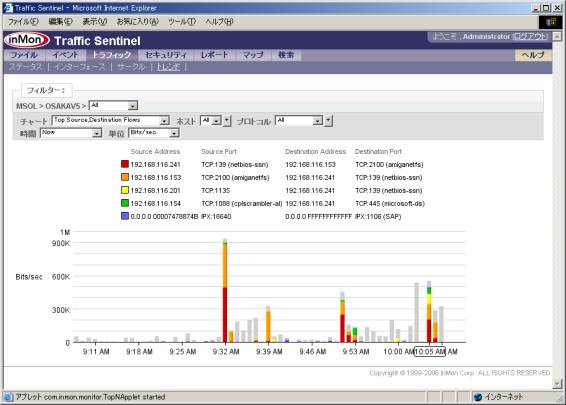
Task: Open the 時間 Now dropdown
Action: point(71,133)
